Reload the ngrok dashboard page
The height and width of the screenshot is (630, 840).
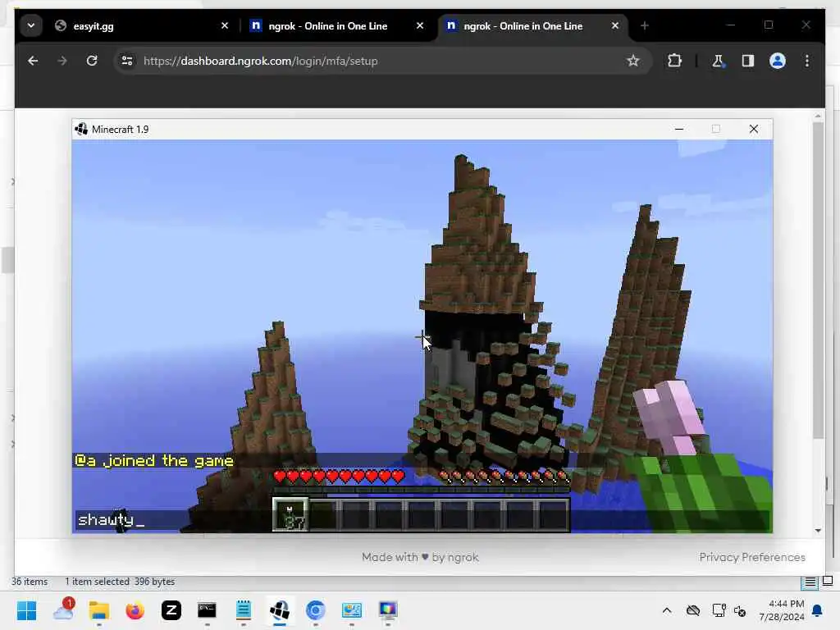pyautogui.click(x=92, y=61)
